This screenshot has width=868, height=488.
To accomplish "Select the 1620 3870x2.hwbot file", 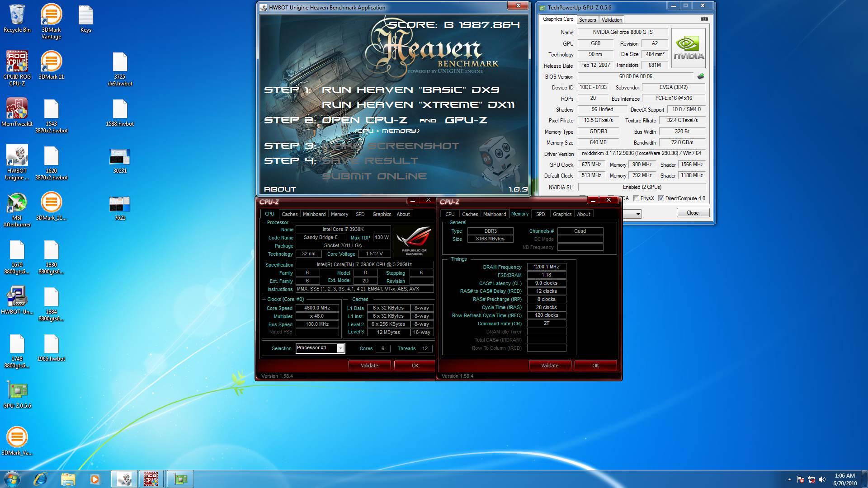I will coord(51,163).
